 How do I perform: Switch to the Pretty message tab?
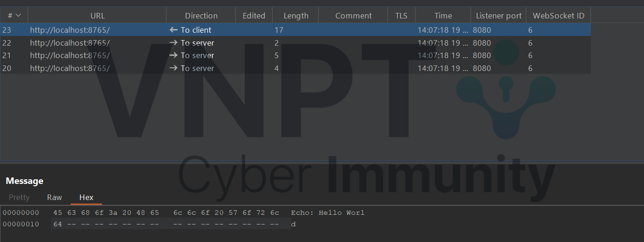[x=19, y=197]
